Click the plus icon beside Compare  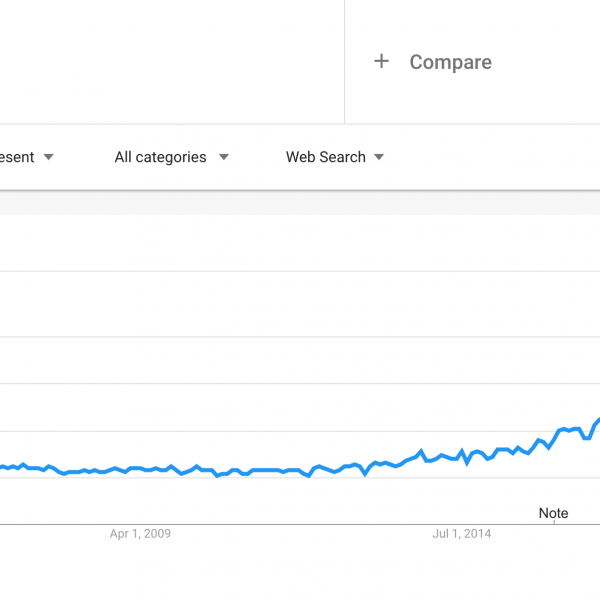tap(381, 61)
